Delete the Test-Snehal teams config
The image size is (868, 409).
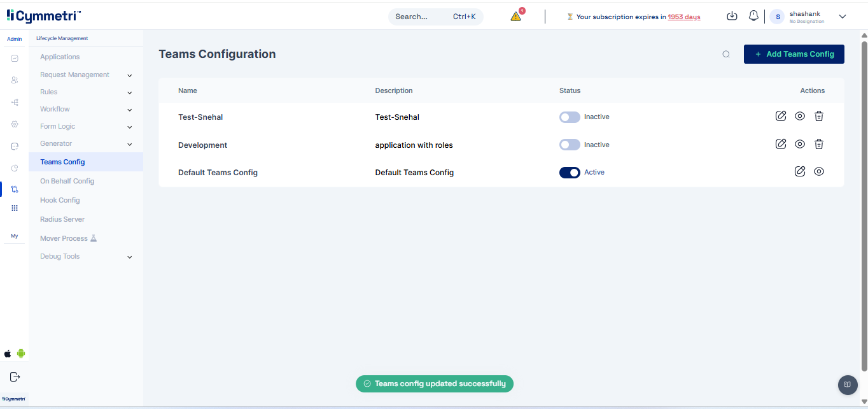pyautogui.click(x=819, y=116)
